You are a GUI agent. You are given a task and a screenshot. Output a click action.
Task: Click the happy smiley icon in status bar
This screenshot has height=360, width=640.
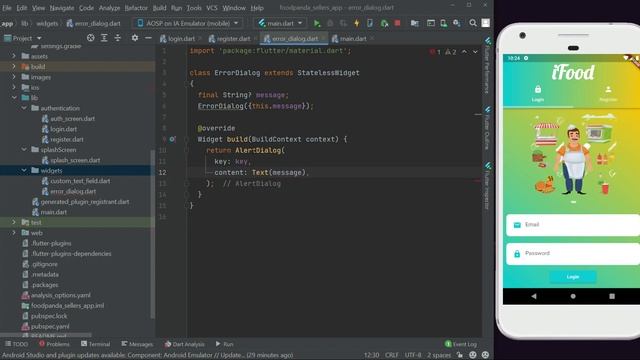(x=473, y=355)
